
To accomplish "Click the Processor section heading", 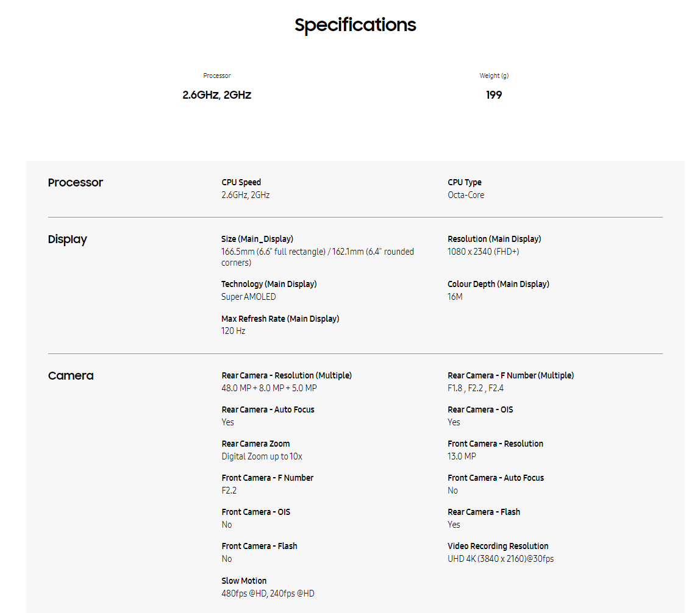I will [x=75, y=182].
